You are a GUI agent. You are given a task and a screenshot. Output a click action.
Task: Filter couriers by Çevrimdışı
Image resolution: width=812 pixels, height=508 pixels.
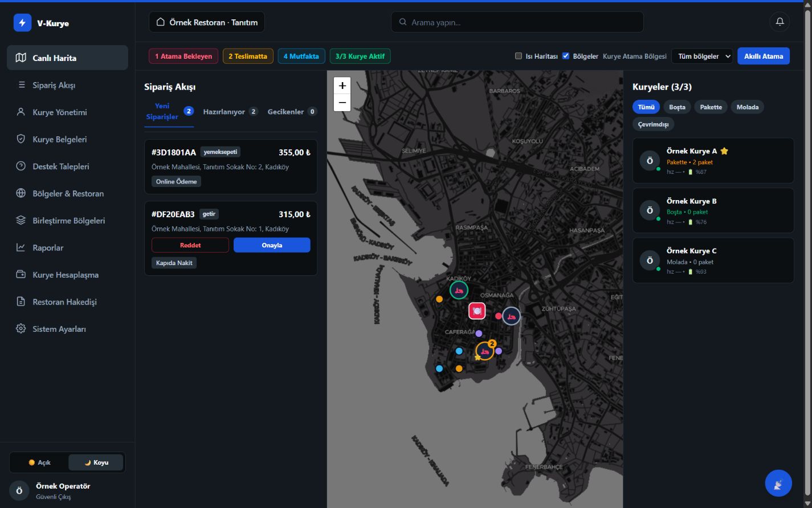[x=653, y=124]
